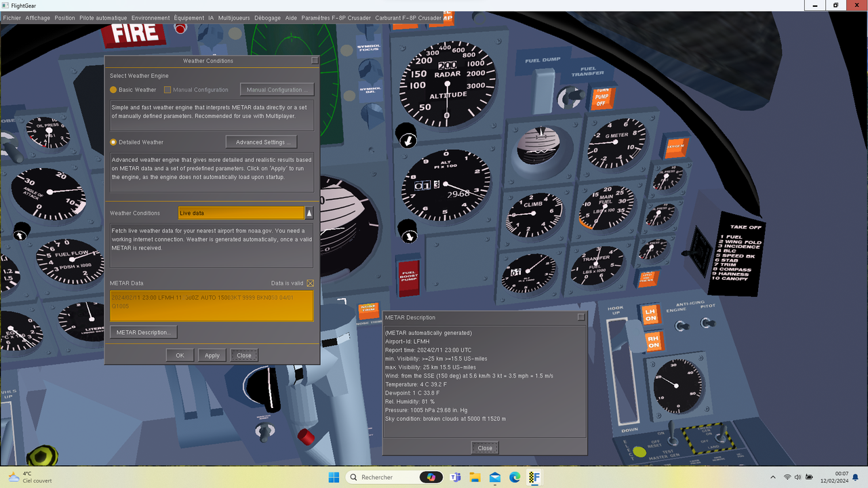Viewport: 868px width, 488px height.
Task: Open the Débogage menu
Action: (x=268, y=18)
